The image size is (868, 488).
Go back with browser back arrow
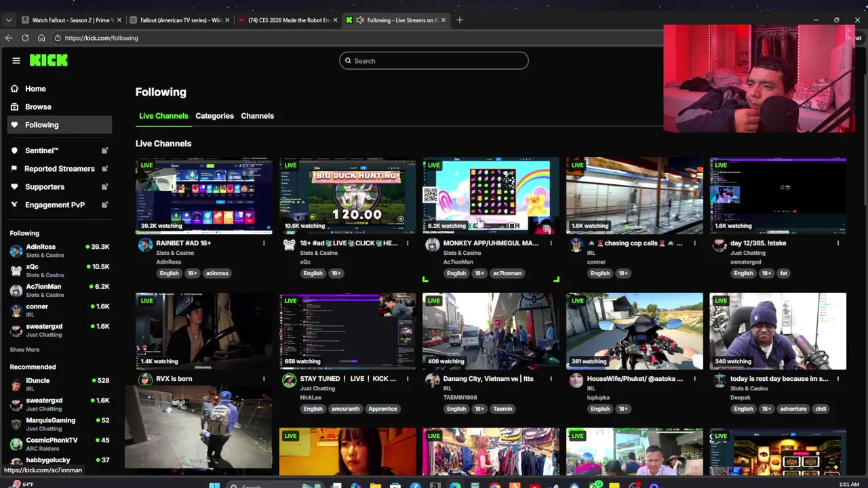(x=9, y=38)
